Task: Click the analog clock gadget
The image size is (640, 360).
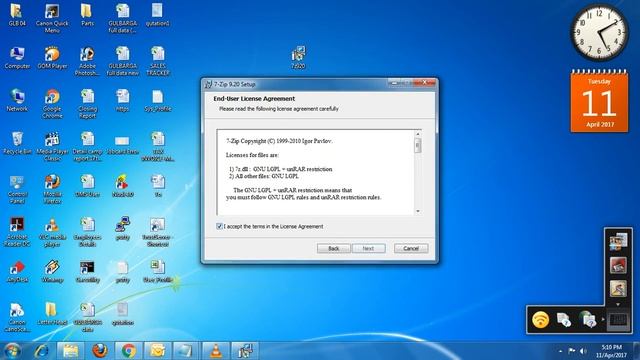Action: (x=600, y=33)
